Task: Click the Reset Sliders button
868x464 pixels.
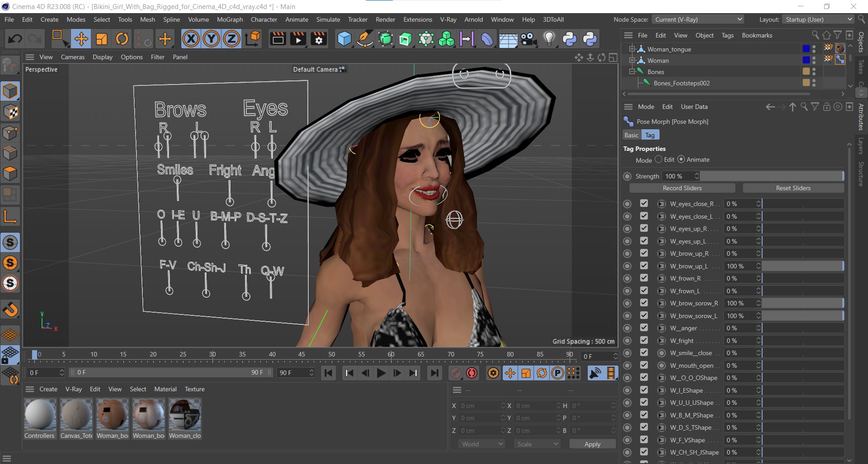Action: (793, 188)
